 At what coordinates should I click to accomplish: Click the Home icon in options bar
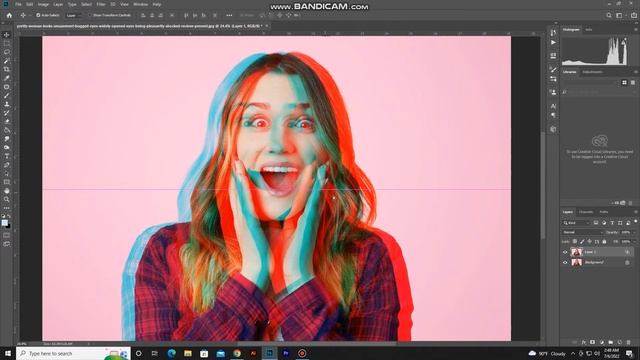pos(9,15)
